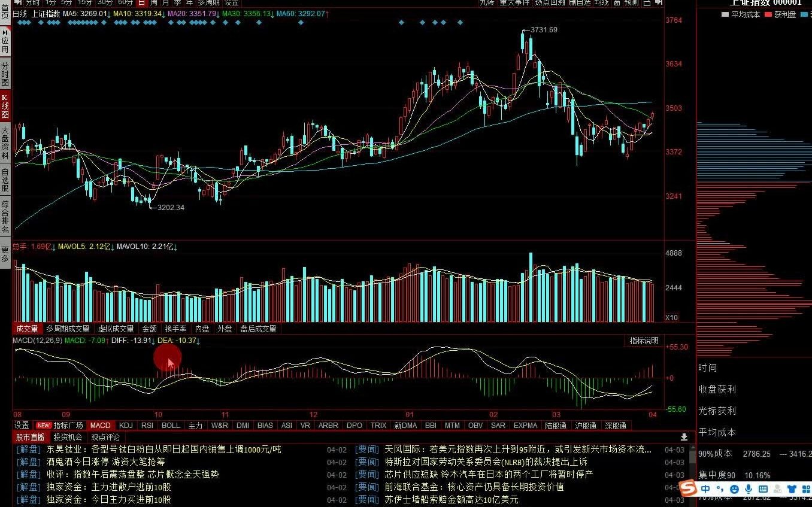Open 自选股 watchlist in sidebar
The image size is (812, 507).
click(5, 180)
